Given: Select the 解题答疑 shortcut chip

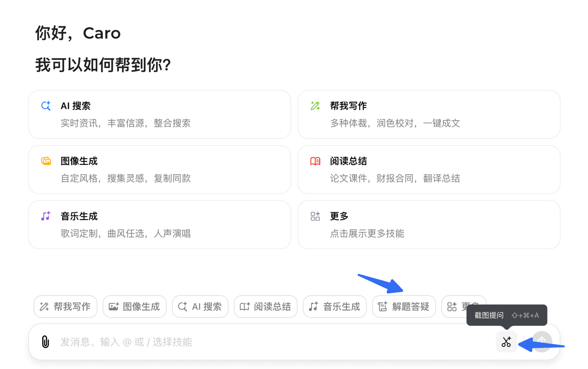Looking at the screenshot, I should click(404, 307).
